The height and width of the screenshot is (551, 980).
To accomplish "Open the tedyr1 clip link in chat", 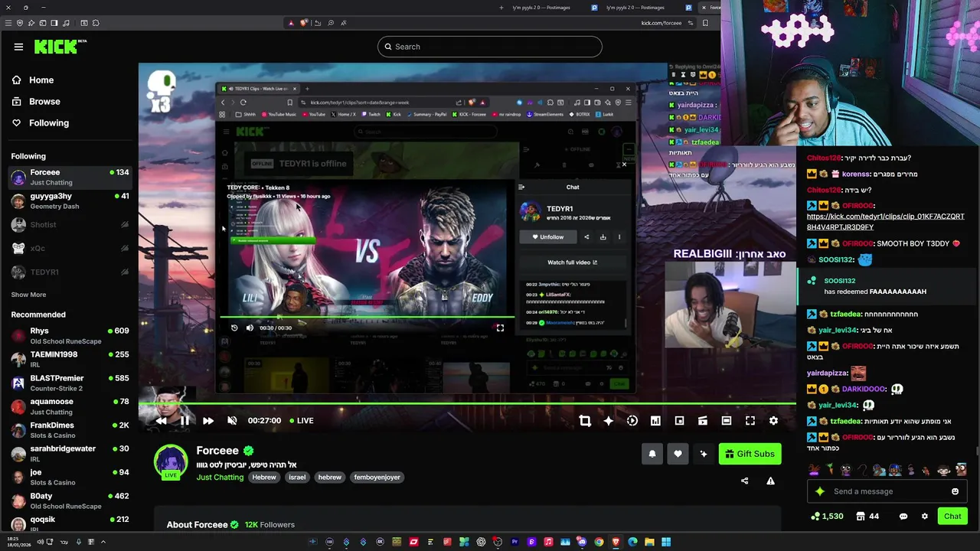I will (885, 222).
